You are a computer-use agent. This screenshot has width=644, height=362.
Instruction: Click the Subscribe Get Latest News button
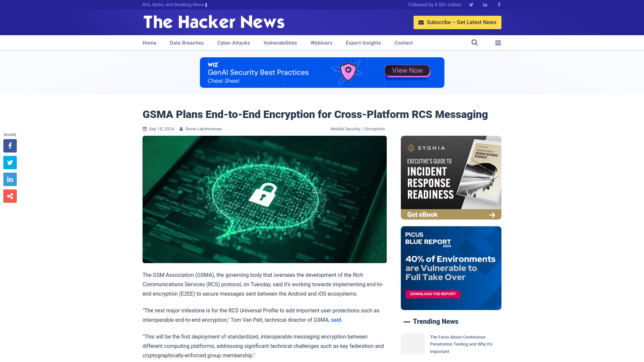458,22
